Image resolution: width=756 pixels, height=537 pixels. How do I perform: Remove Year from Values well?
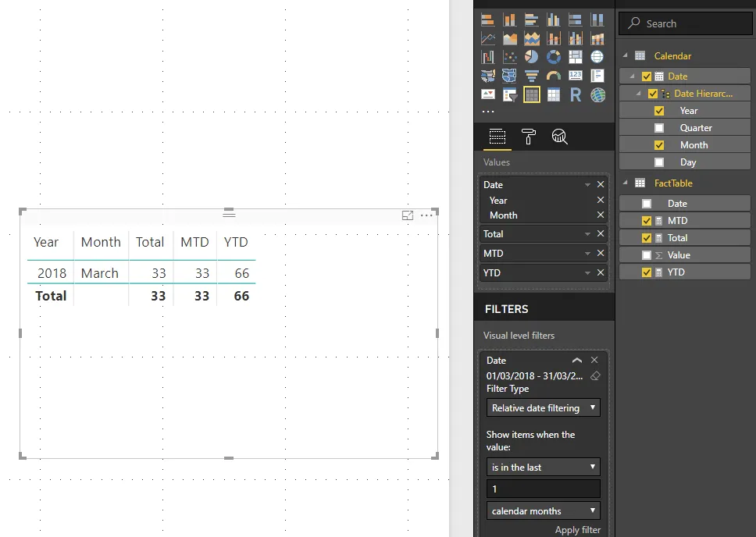601,200
